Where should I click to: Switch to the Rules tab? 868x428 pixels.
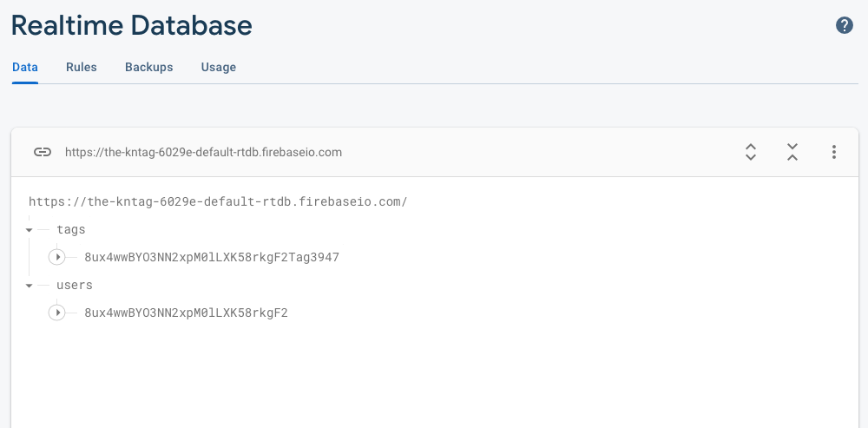coord(82,67)
